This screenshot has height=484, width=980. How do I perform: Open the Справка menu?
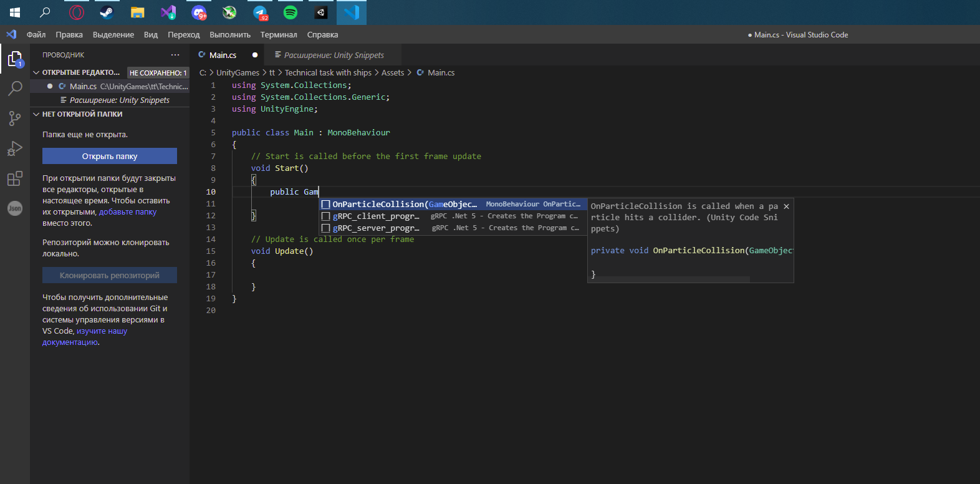coord(322,34)
